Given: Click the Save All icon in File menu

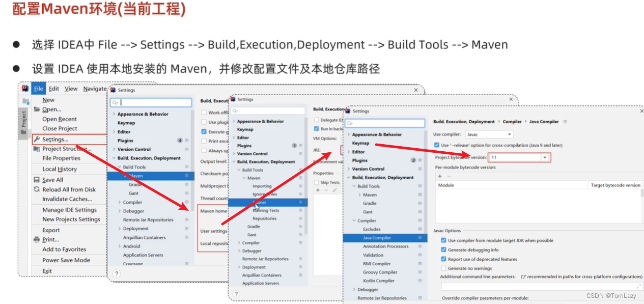Looking at the screenshot, I should 36,179.
